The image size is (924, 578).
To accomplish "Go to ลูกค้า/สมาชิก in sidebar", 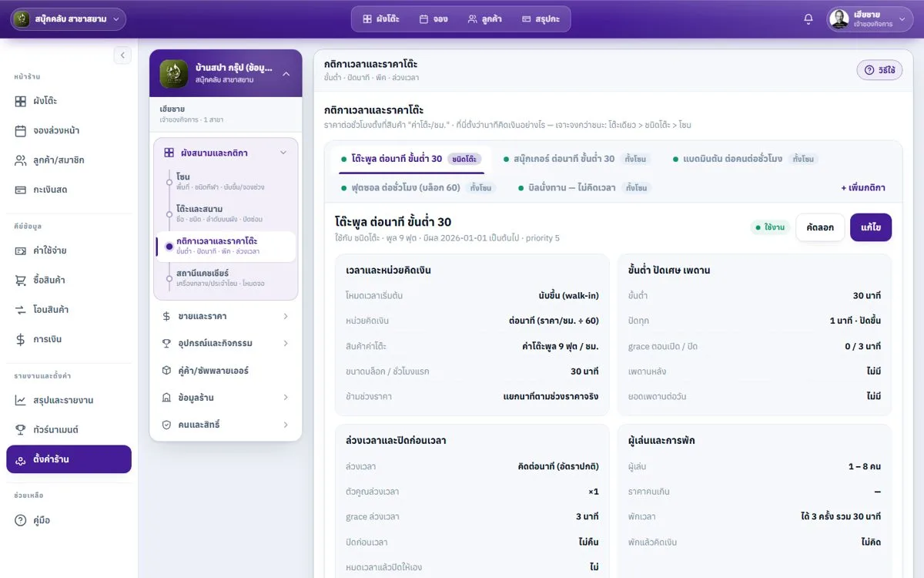I will [69, 160].
